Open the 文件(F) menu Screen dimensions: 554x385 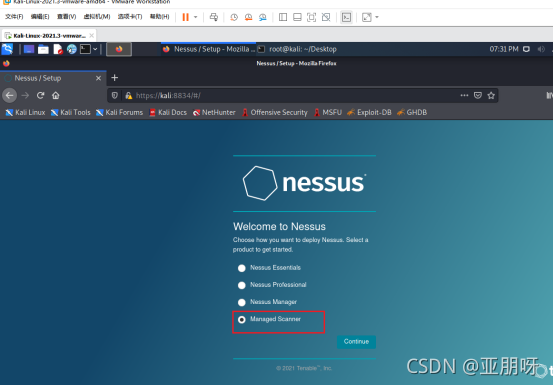(14, 17)
